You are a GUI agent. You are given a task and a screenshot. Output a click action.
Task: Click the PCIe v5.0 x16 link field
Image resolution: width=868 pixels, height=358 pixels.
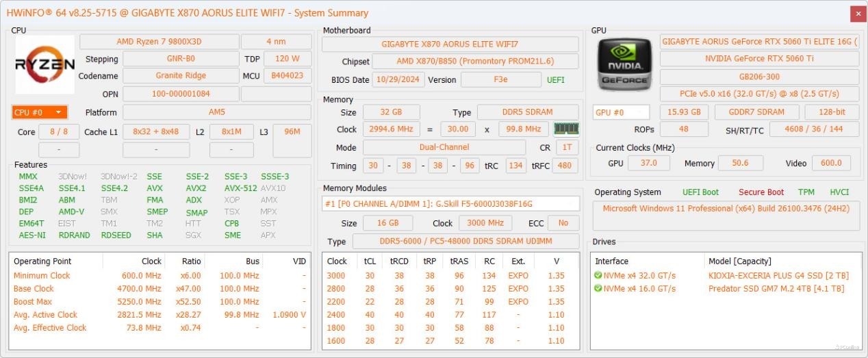click(759, 94)
